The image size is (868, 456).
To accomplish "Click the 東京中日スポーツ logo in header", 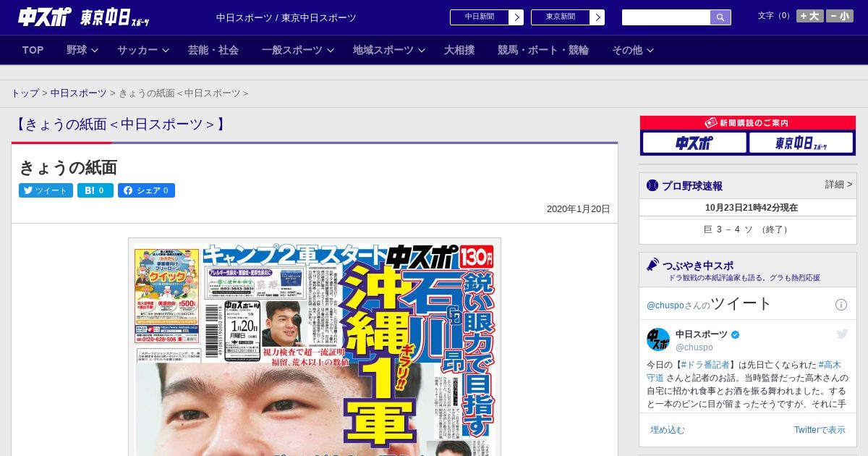I will point(116,17).
